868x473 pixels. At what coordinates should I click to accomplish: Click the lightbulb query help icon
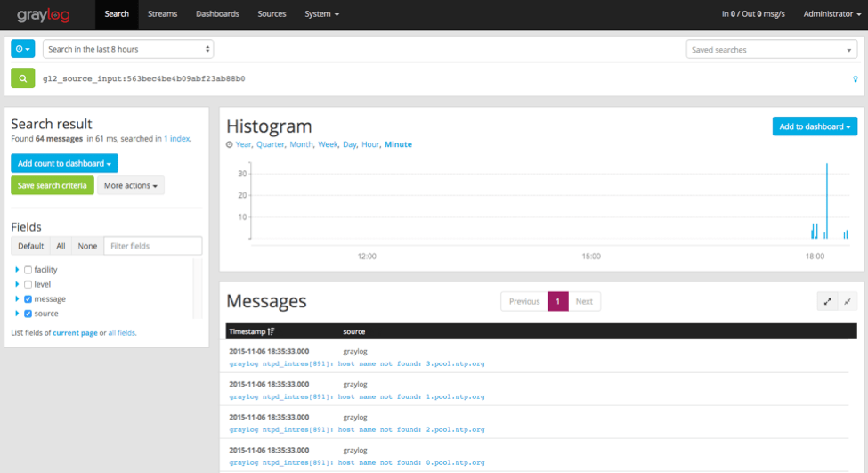[855, 79]
